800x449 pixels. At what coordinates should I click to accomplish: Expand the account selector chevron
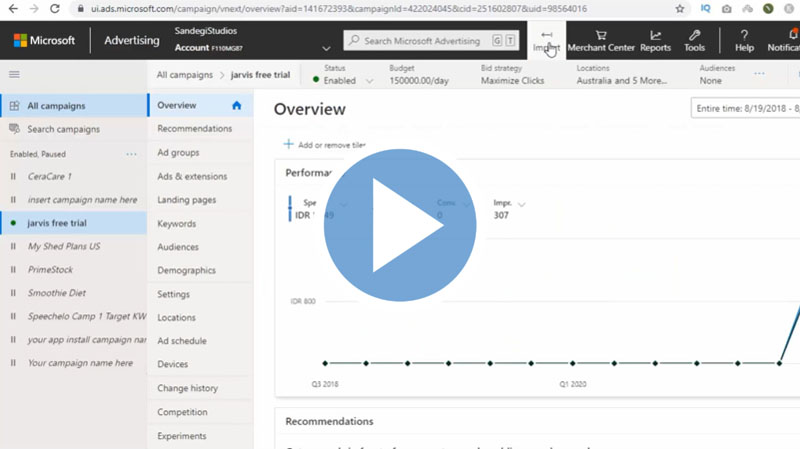pyautogui.click(x=326, y=48)
